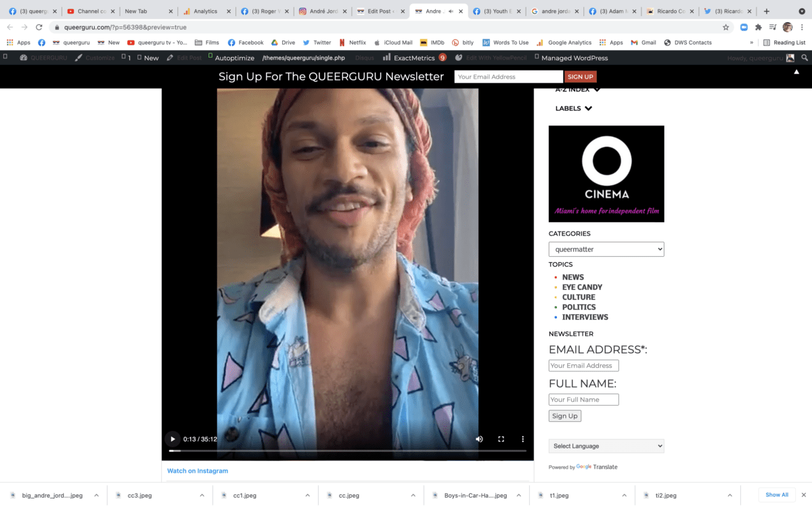The height and width of the screenshot is (508, 812).
Task: Open a new tab with plus button
Action: 766,11
